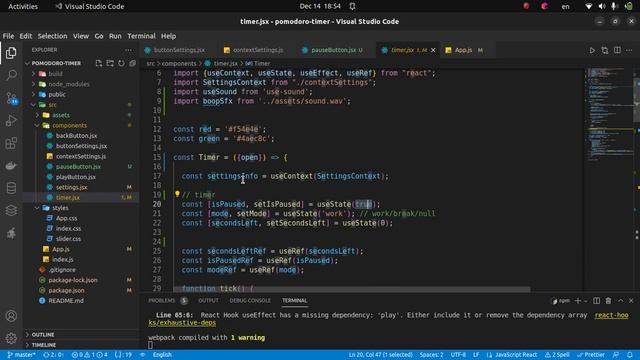Screen dimensions: 640x360
Task: Collapse the components folder
Action: tap(37, 125)
